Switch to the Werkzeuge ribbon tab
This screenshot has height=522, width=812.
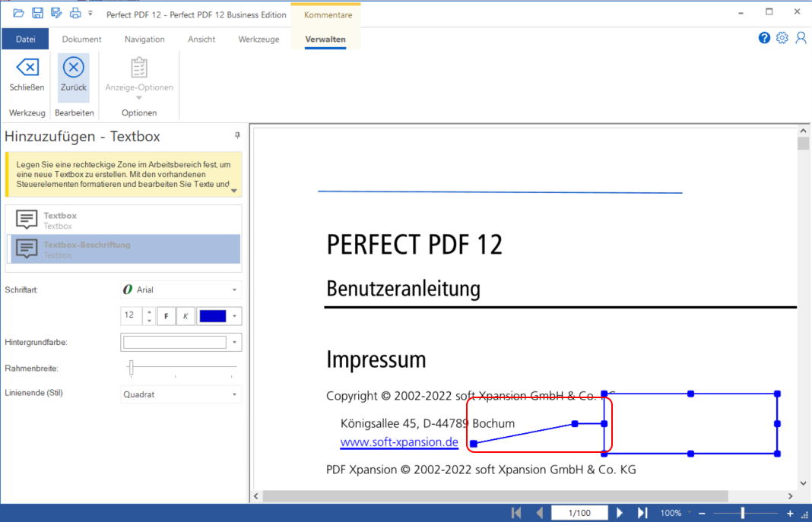[259, 39]
